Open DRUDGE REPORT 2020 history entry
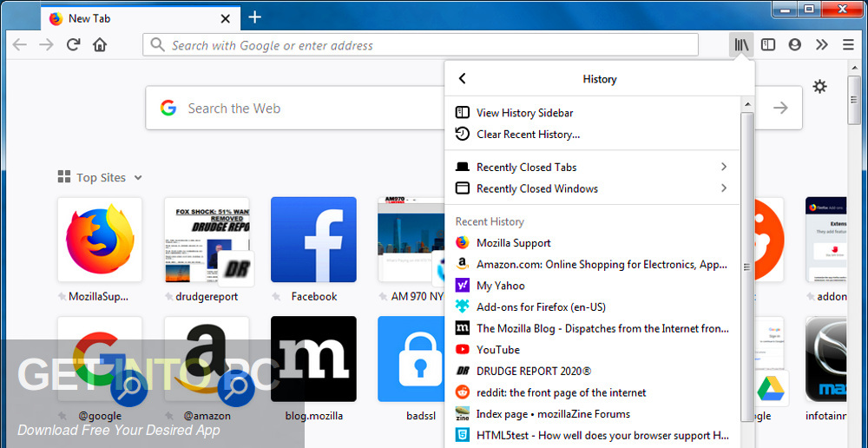Viewport: 868px width, 448px height. (x=592, y=371)
